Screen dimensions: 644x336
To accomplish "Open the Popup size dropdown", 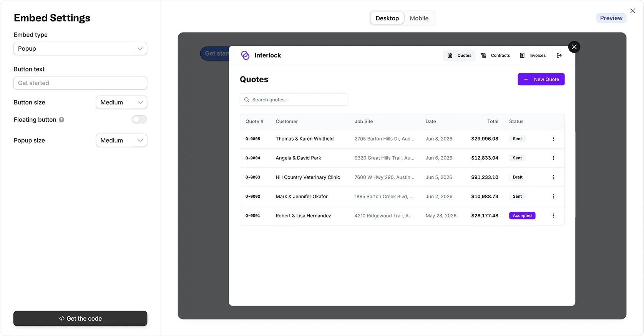I will coord(121,141).
